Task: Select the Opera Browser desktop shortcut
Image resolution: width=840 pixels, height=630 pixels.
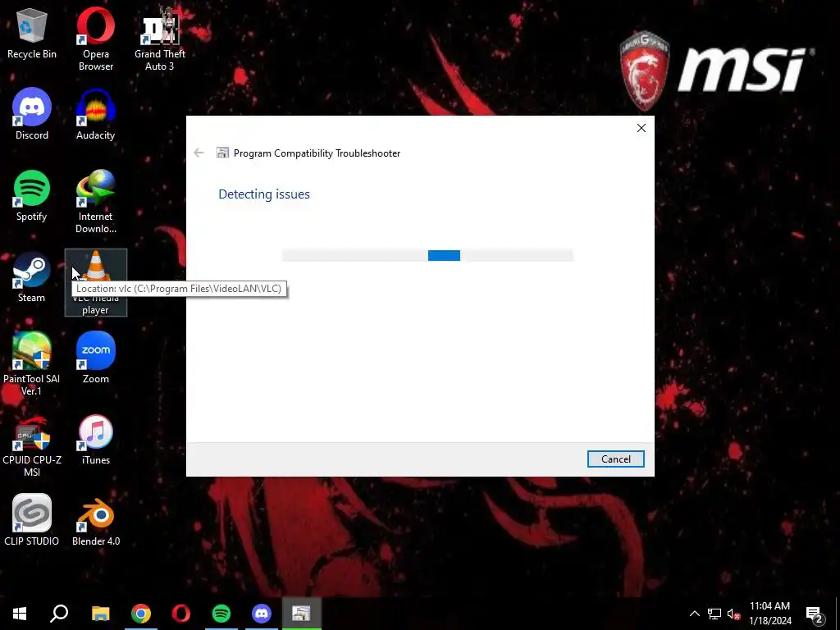Action: point(95,39)
